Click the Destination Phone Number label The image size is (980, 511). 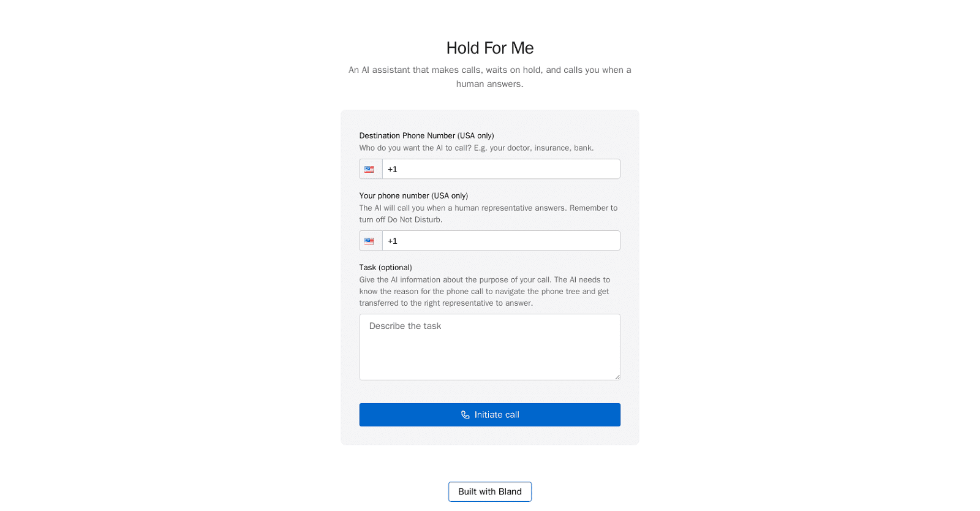pos(427,135)
